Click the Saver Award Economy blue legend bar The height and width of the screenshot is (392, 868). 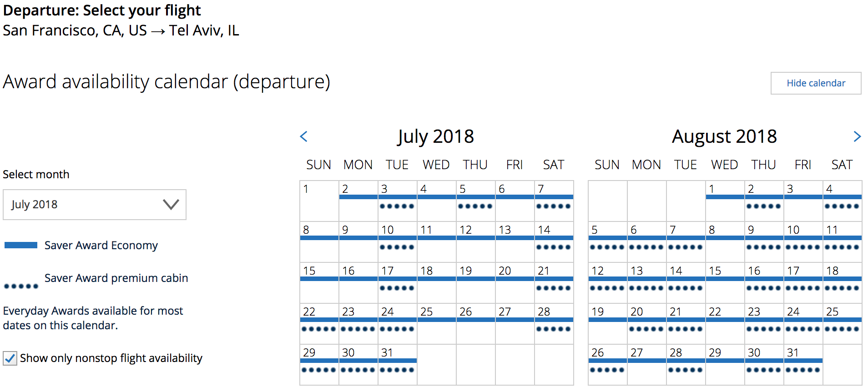point(21,246)
